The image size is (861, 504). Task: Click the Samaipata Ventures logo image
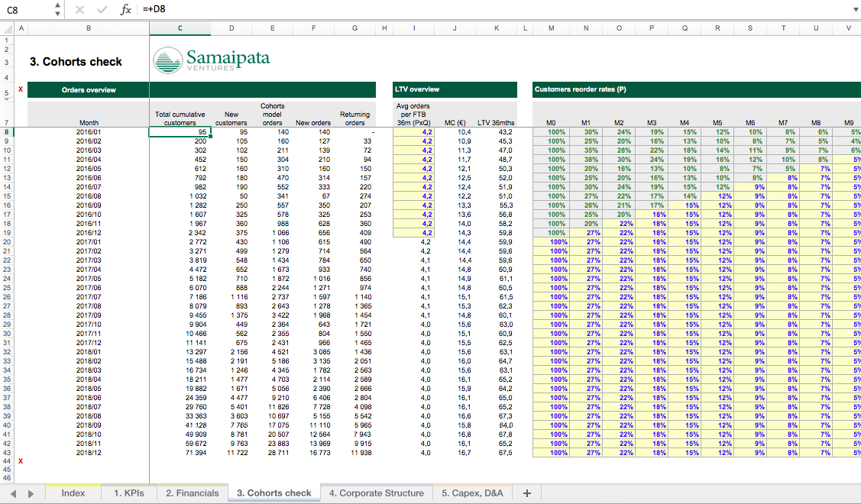[212, 60]
